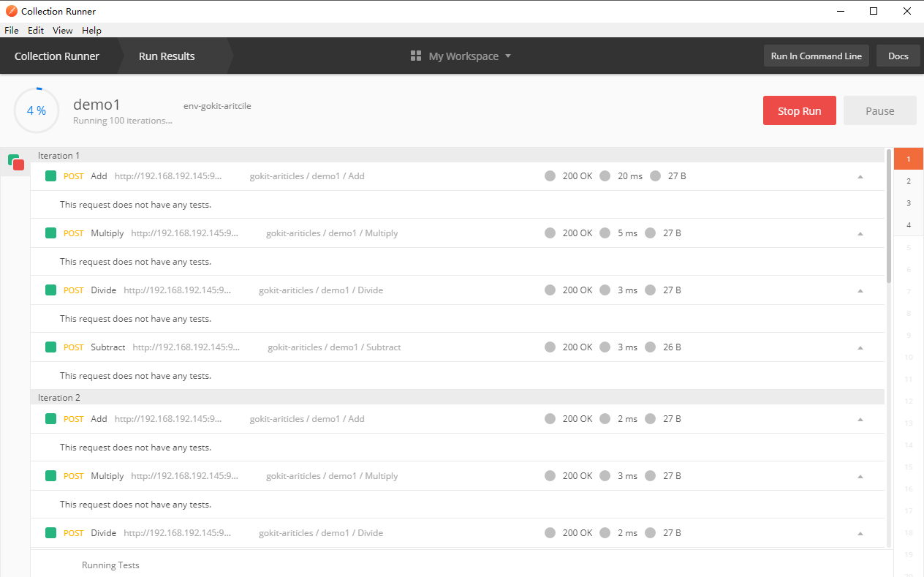Image resolution: width=924 pixels, height=577 pixels.
Task: Click green status square of Iteration 1 Multiply
Action: click(x=50, y=233)
